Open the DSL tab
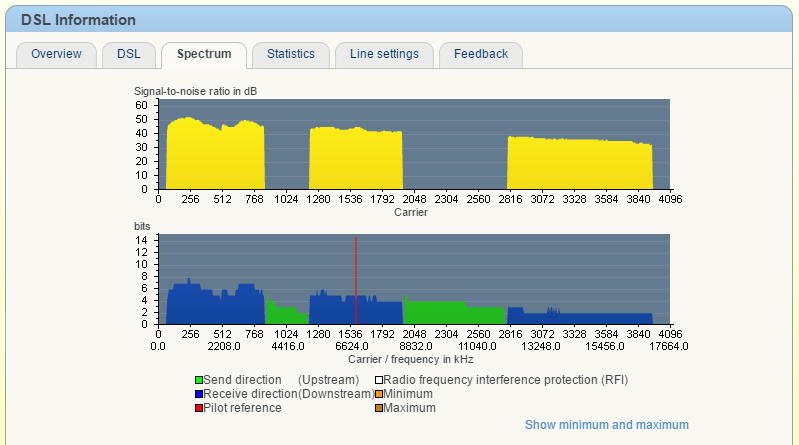799x445 pixels. pyautogui.click(x=128, y=54)
